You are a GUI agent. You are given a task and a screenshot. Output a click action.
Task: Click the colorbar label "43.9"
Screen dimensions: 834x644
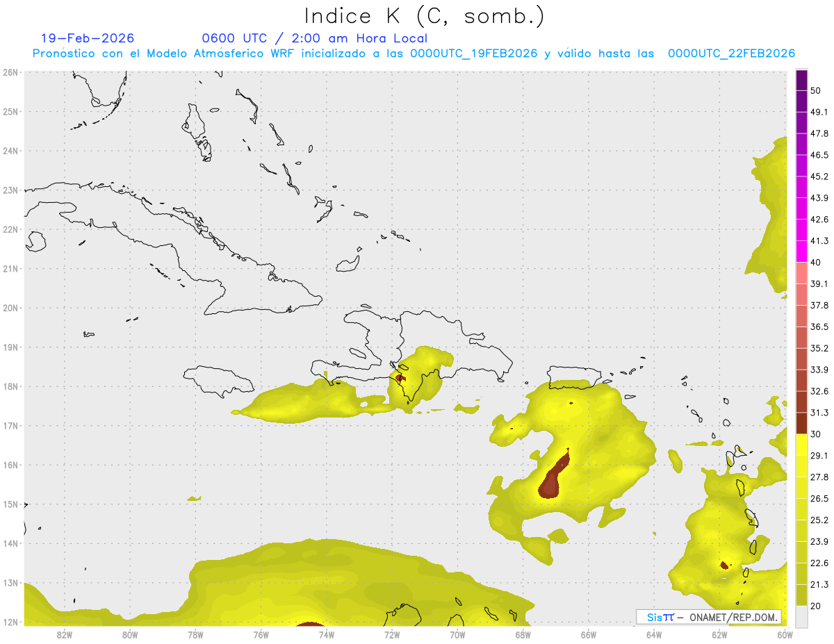[x=819, y=198]
